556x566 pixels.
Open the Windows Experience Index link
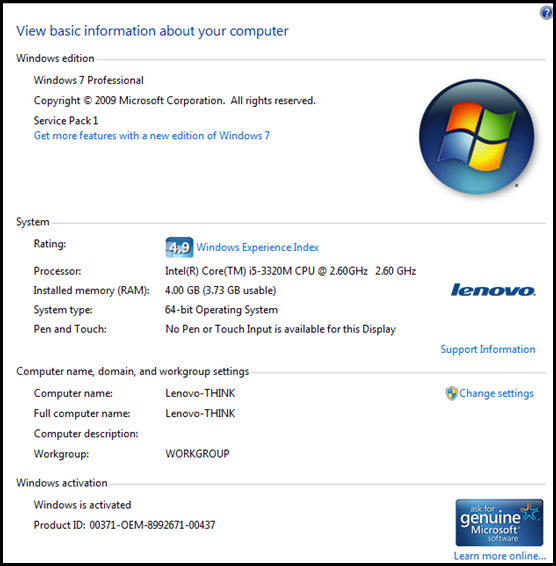coord(257,247)
